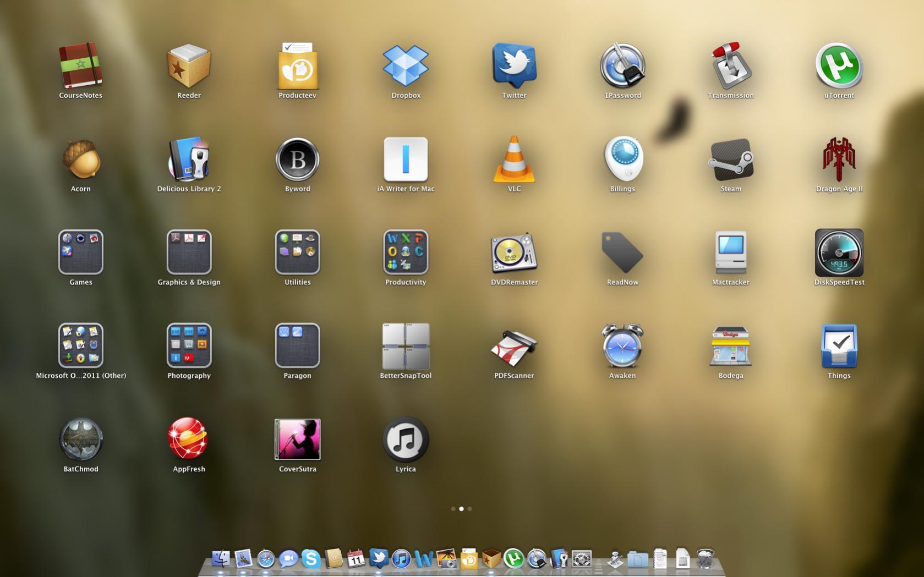This screenshot has height=577, width=924.
Task: Click the Producteev icon in the Dock
Action: coord(469,558)
